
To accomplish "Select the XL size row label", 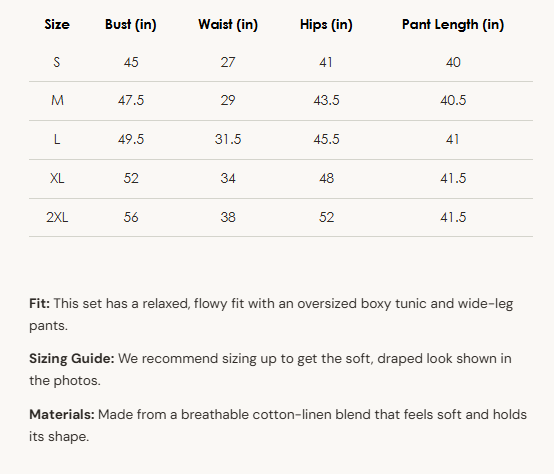I will (x=57, y=178).
